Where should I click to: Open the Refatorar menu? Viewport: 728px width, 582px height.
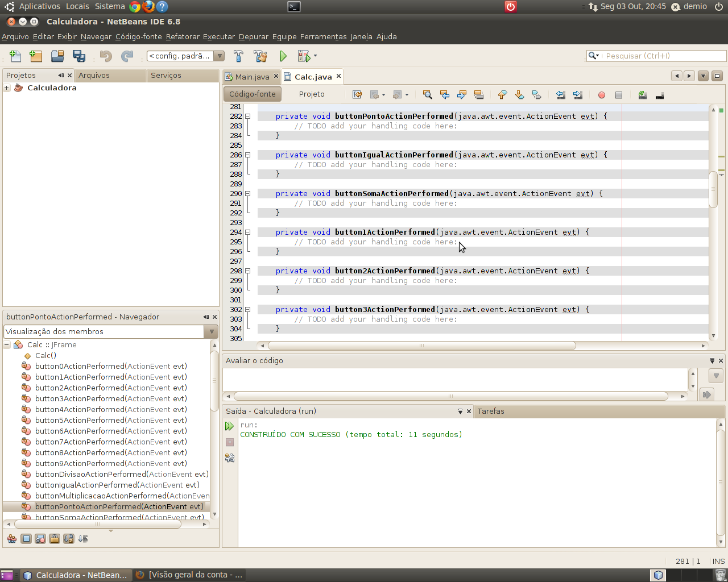tap(183, 36)
